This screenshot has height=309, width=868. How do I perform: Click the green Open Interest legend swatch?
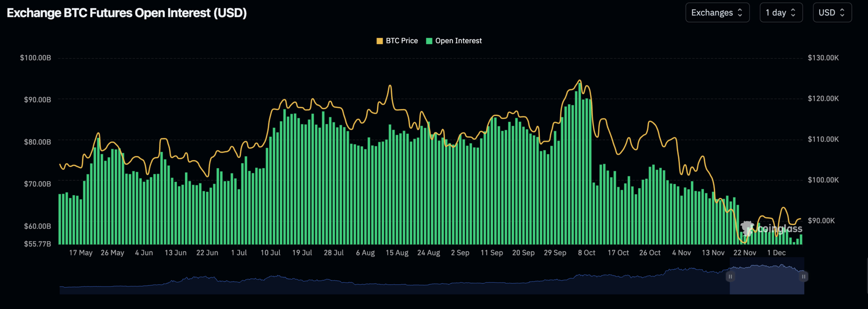coord(429,41)
